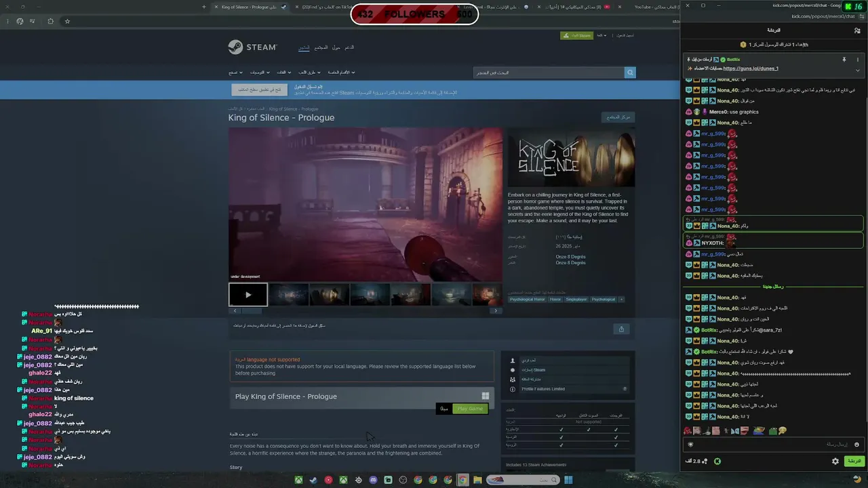Select the Psychological Horror tag

528,300
